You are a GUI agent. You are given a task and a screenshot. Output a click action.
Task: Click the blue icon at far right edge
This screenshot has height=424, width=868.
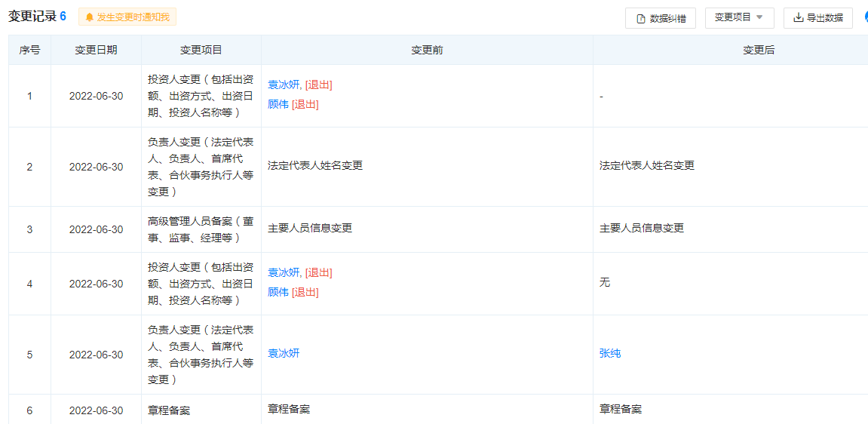[865, 17]
